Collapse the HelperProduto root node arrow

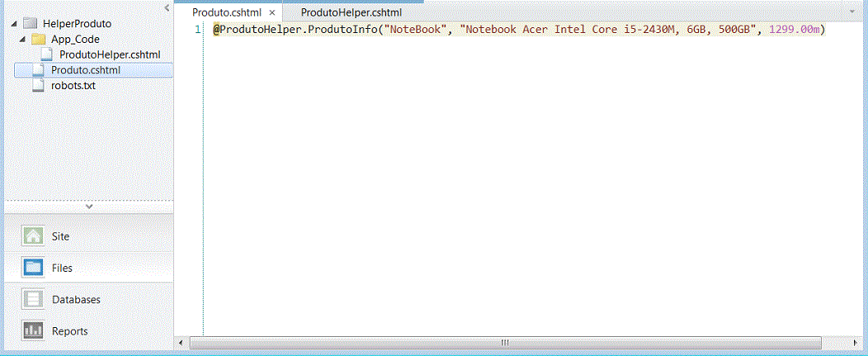coord(14,24)
